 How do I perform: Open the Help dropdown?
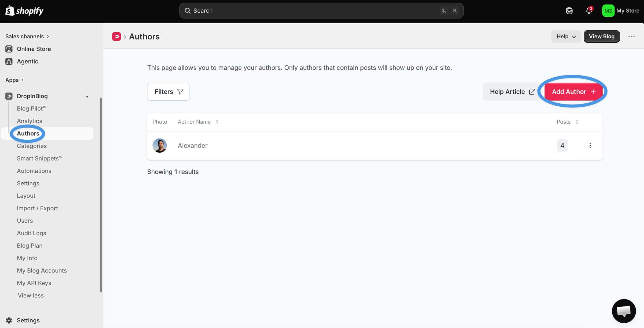click(566, 37)
